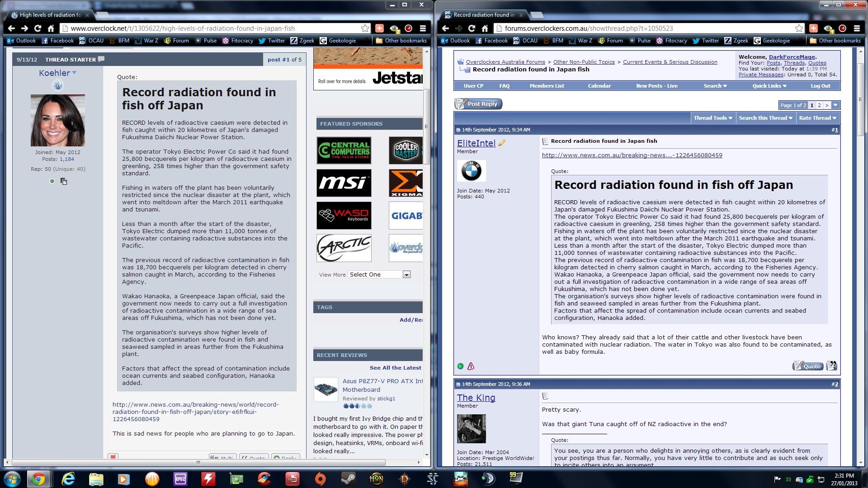Open User CP in the forum navbar

pyautogui.click(x=473, y=86)
